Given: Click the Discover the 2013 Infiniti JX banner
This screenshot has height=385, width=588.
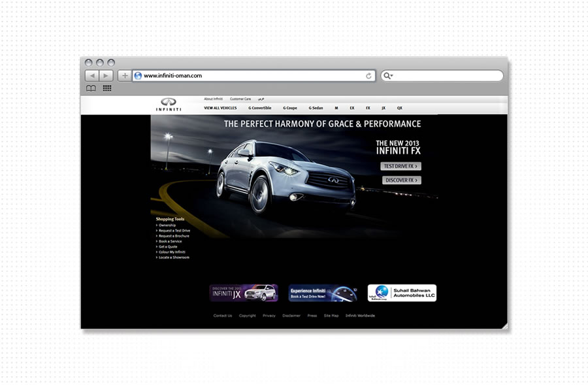Looking at the screenshot, I should [244, 293].
